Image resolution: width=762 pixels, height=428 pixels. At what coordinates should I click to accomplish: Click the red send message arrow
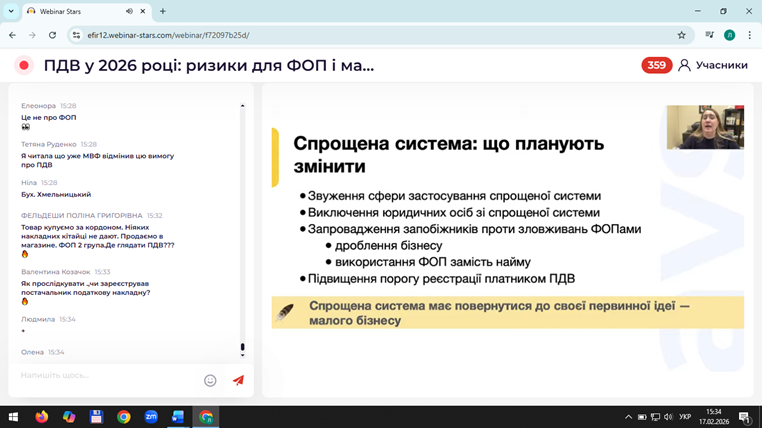(x=238, y=380)
